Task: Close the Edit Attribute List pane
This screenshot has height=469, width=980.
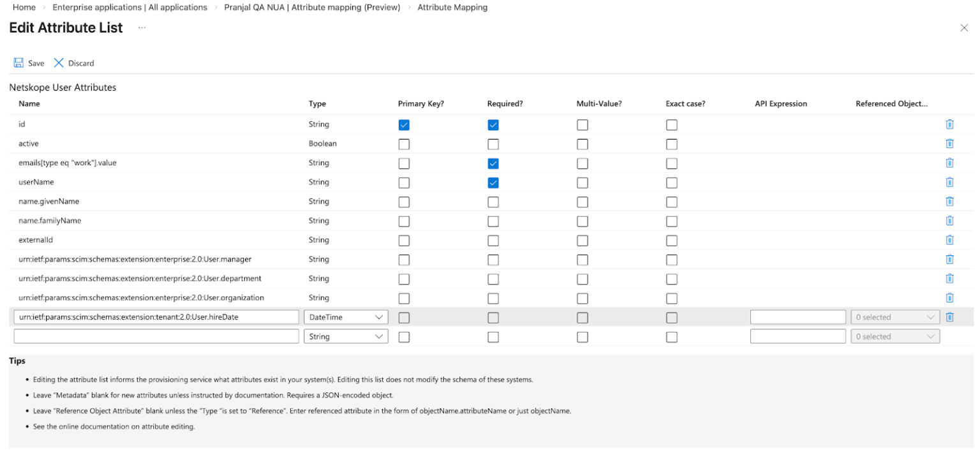Action: click(964, 27)
